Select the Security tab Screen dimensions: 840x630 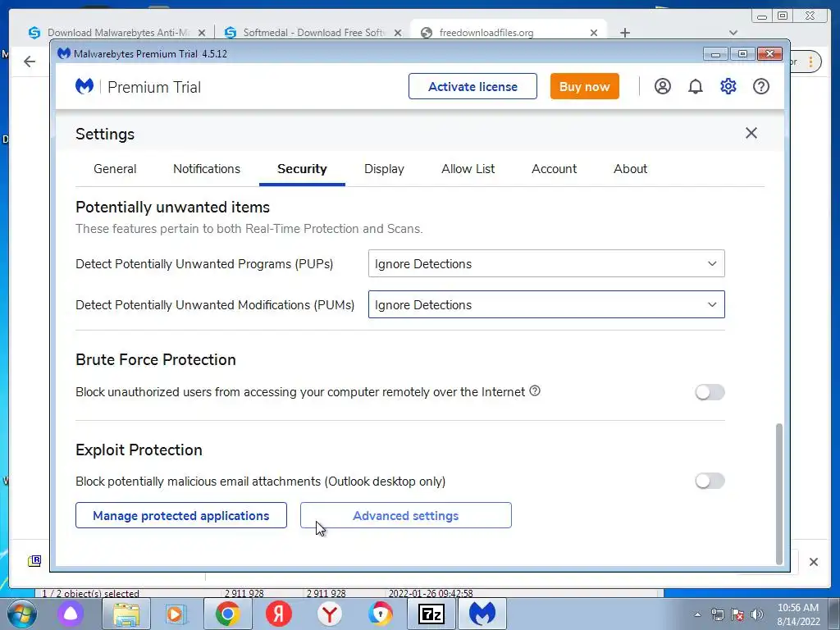tap(302, 169)
